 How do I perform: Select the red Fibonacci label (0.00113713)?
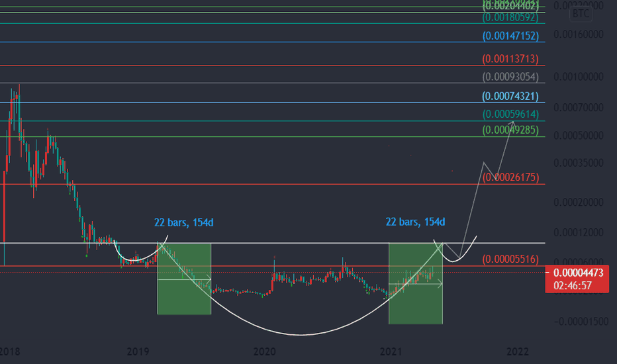tap(510, 59)
